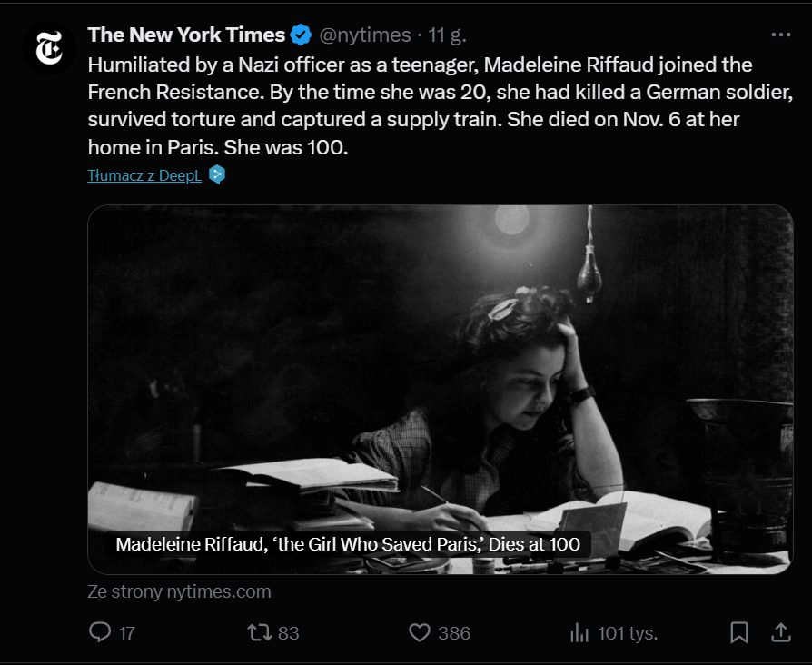Click the share upload arrow icon
Screen dimensions: 812x665
(780, 632)
